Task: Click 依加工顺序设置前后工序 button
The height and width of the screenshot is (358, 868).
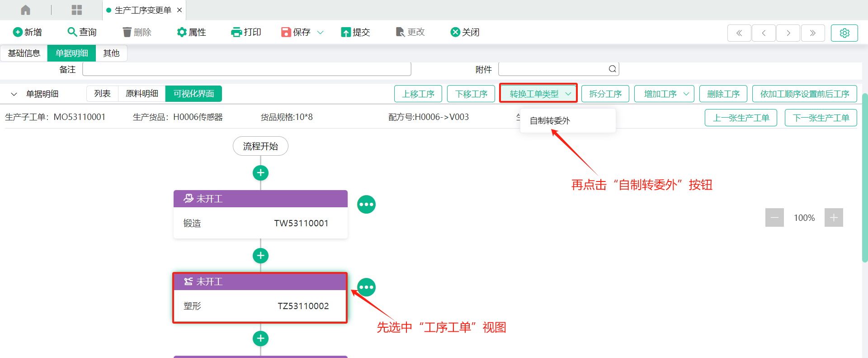Action: click(805, 94)
